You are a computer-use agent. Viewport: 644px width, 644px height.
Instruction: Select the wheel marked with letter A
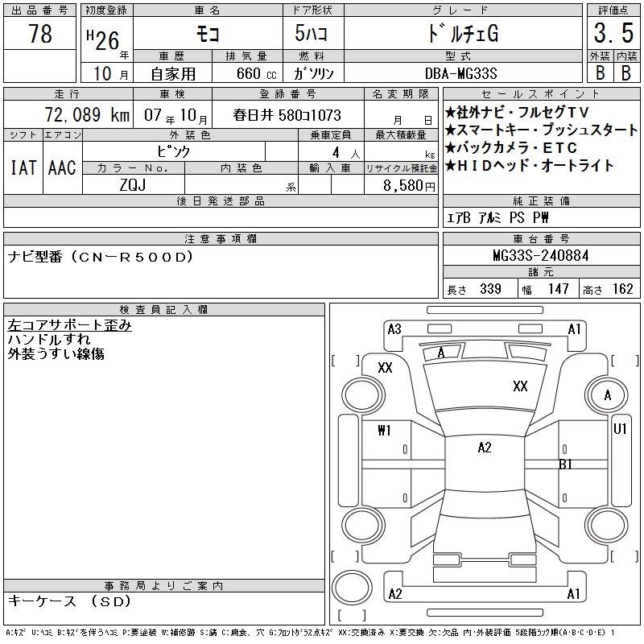click(x=607, y=395)
